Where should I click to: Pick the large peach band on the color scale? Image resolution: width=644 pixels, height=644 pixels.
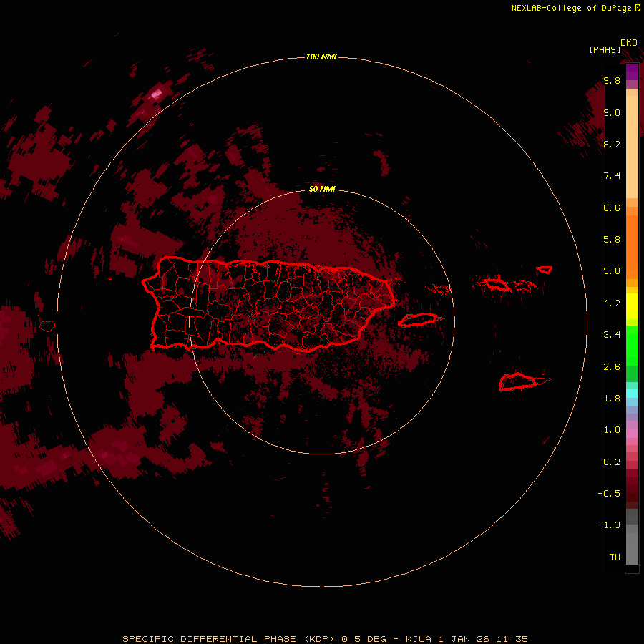[632, 147]
